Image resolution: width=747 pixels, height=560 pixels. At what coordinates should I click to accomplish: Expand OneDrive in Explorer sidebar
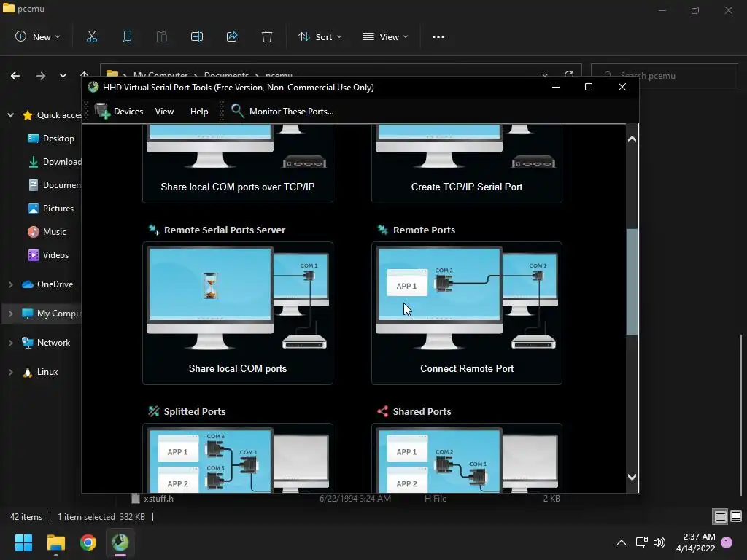tap(10, 284)
